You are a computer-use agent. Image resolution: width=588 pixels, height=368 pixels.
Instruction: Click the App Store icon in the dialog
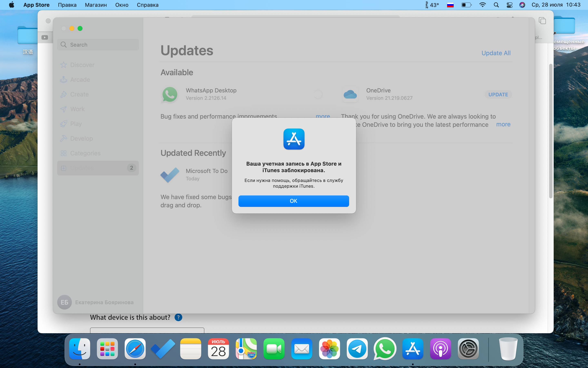[294, 139]
